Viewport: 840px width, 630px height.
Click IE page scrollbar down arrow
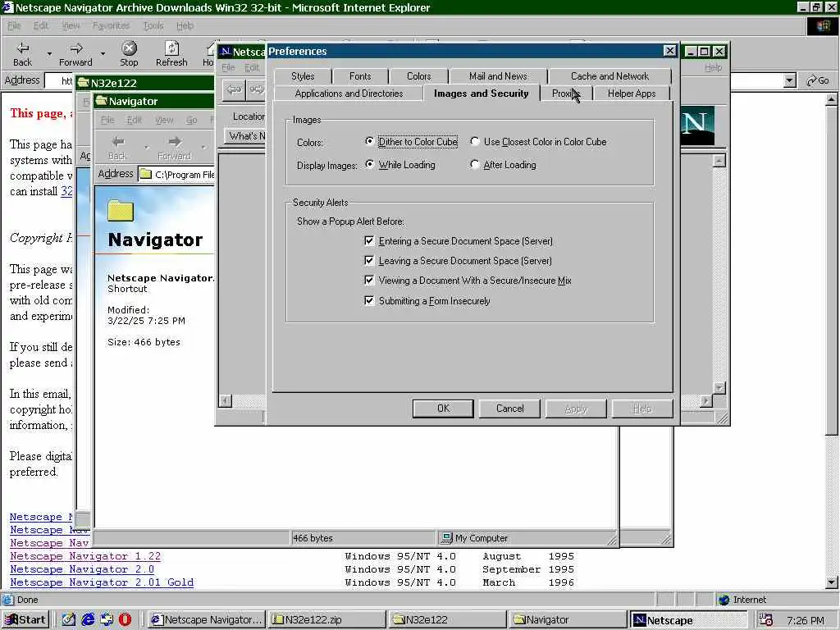[832, 582]
